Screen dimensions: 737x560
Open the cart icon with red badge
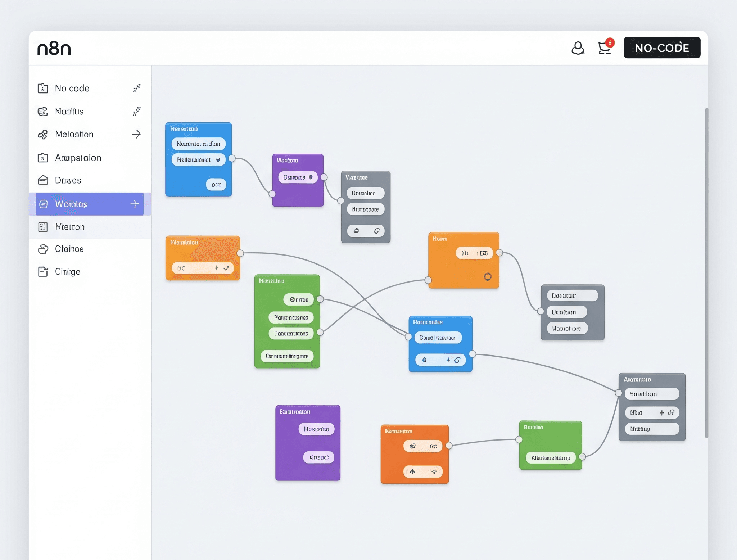click(x=605, y=48)
